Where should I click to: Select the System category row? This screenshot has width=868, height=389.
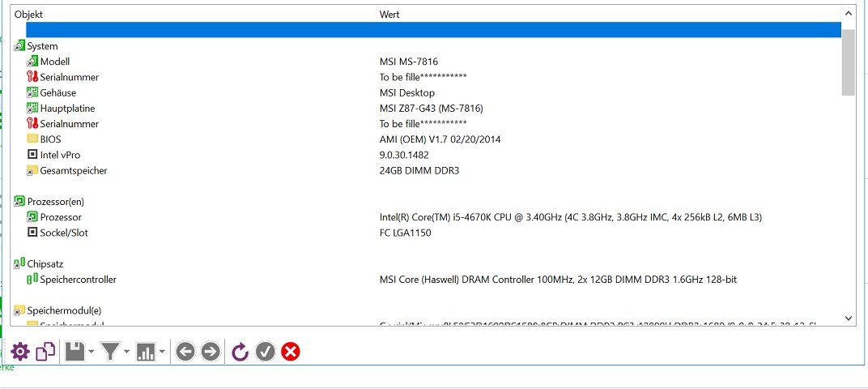(426, 46)
